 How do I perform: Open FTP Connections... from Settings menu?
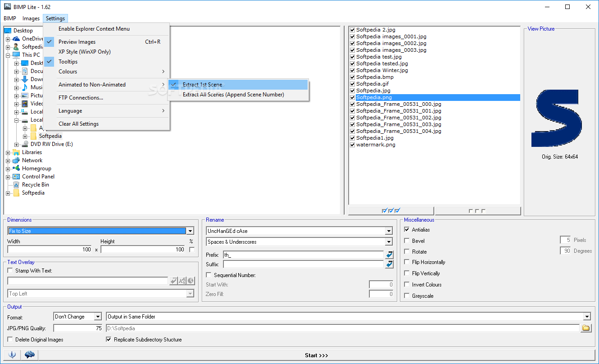[x=106, y=98]
